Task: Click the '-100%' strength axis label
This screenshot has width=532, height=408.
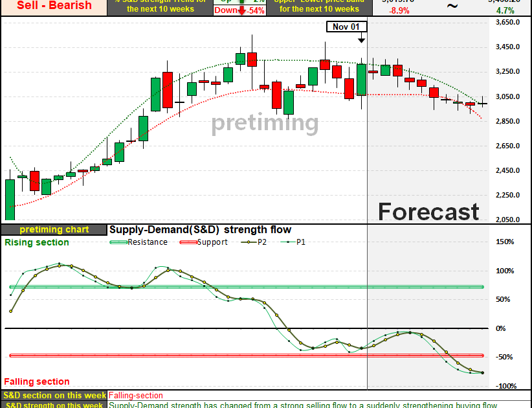Action: 506,386
